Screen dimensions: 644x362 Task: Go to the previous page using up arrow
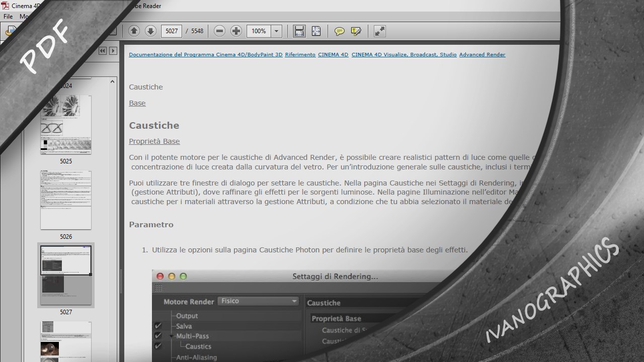click(134, 31)
